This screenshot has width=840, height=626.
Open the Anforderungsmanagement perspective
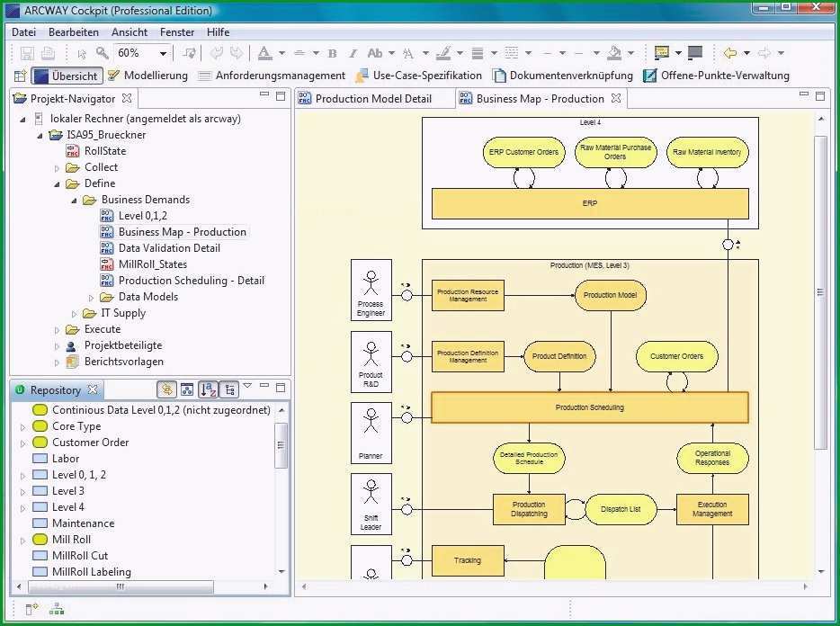(x=272, y=76)
